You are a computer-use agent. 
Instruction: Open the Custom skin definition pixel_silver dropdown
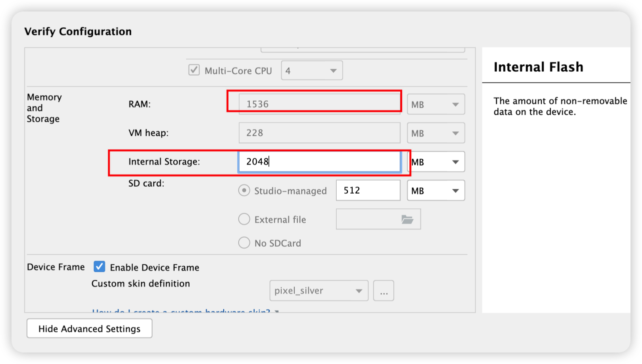click(x=319, y=291)
